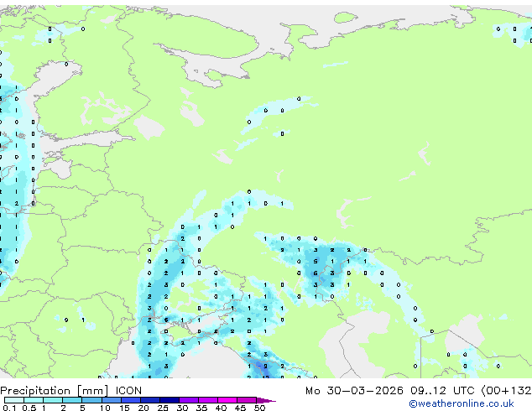Pick the legend swatch between 15 and 20

(x=130, y=400)
